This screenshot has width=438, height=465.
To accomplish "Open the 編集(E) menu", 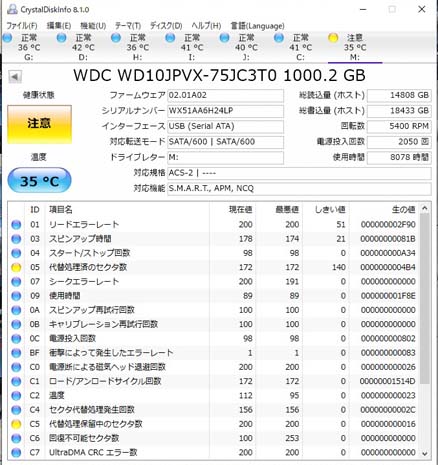I will tap(59, 26).
